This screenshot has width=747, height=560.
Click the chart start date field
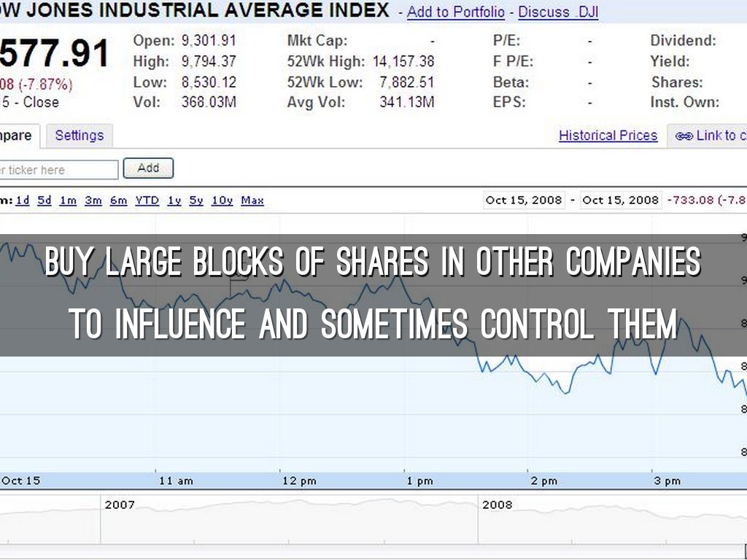(x=525, y=201)
